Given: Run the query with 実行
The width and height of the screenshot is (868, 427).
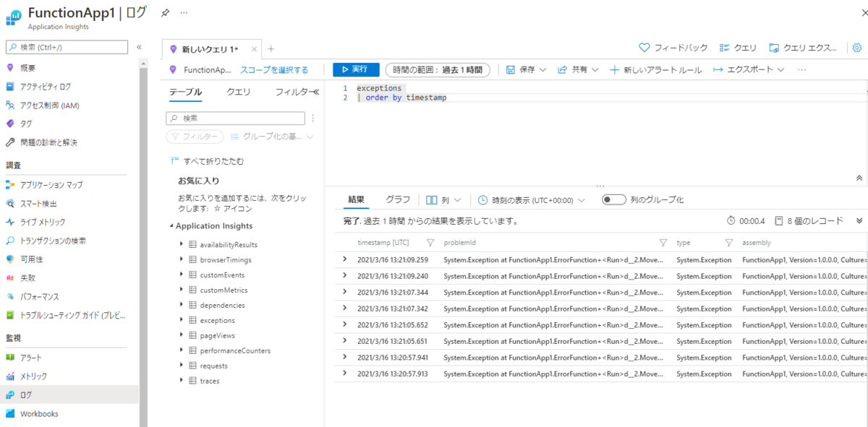Looking at the screenshot, I should tap(356, 69).
